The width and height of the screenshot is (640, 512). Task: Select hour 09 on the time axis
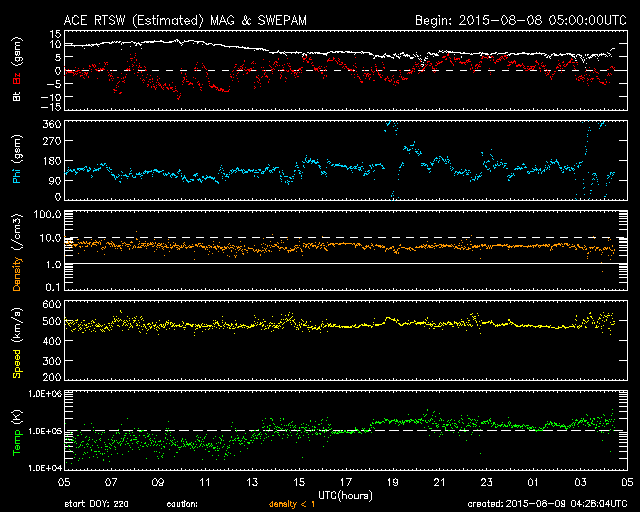click(158, 482)
